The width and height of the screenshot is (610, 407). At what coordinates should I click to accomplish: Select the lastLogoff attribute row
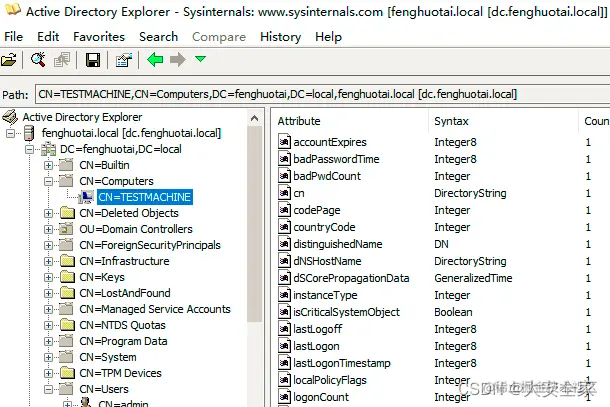441,329
